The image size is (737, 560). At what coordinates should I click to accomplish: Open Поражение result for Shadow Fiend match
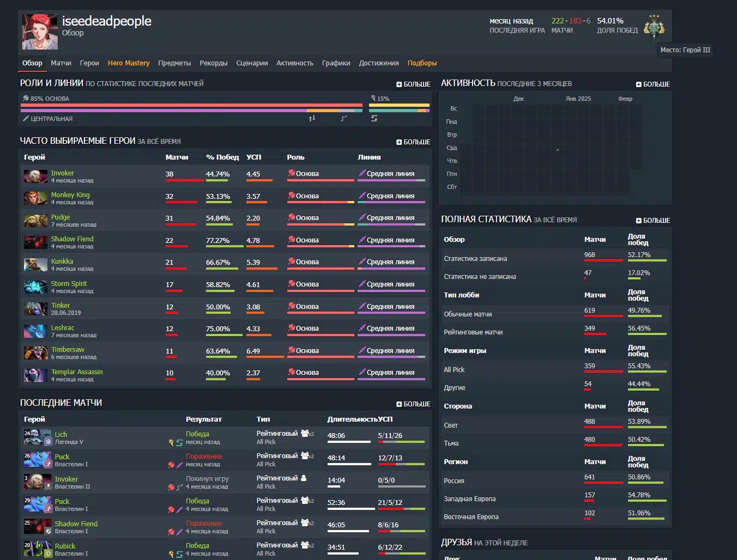point(204,524)
